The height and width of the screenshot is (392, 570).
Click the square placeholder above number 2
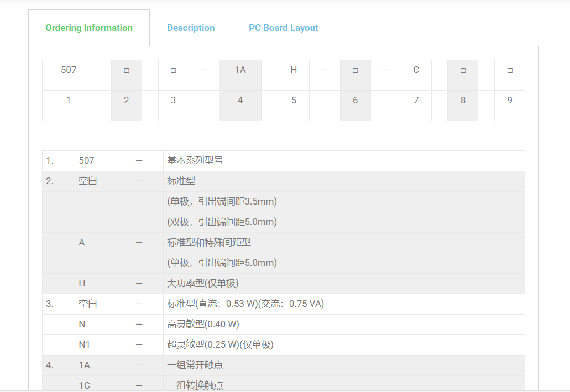127,71
